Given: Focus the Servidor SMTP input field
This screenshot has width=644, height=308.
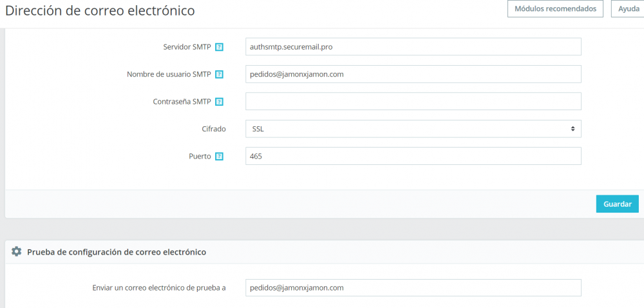Looking at the screenshot, I should coord(413,47).
